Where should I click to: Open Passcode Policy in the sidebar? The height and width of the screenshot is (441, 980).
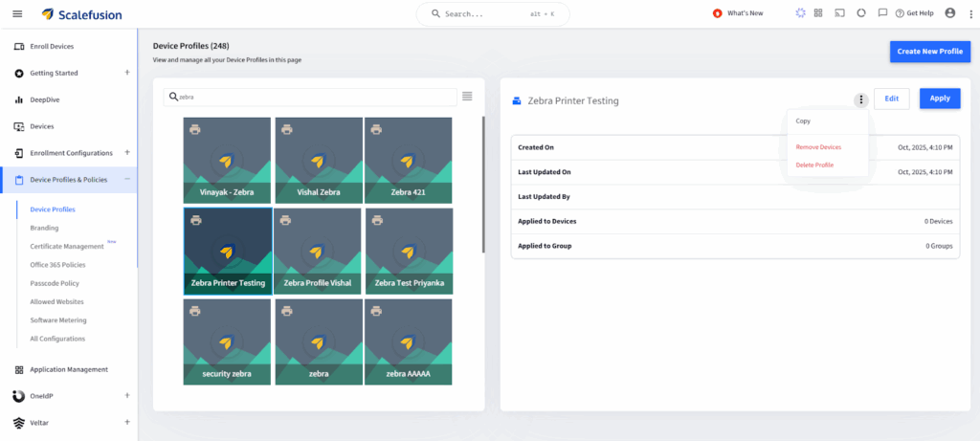point(55,283)
